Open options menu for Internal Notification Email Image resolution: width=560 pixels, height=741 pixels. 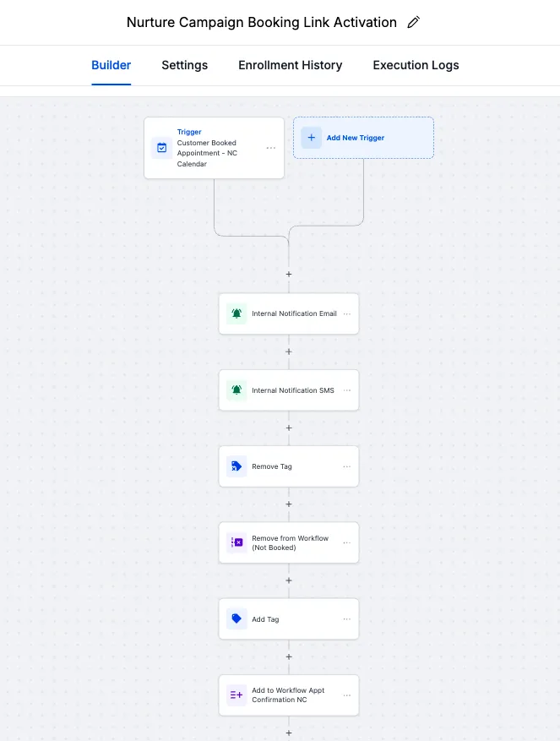[346, 313]
